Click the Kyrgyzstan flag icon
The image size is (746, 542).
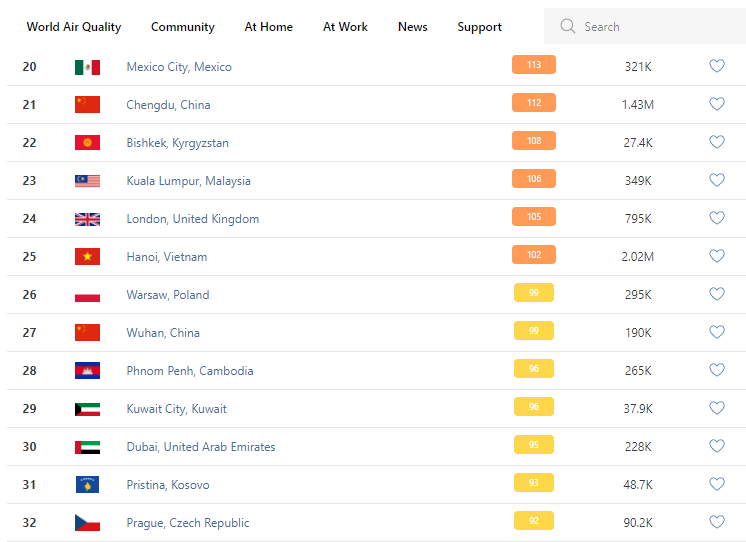[x=87, y=143]
